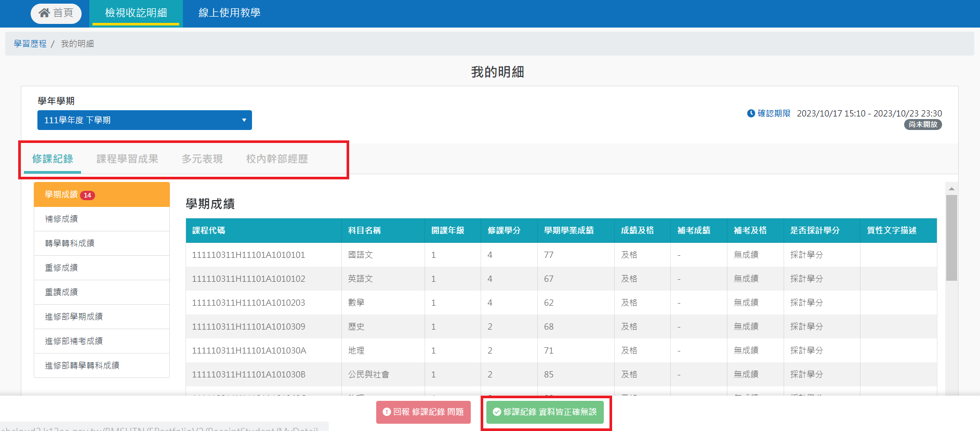Select 轉學轉科成績 in the sidebar

pos(70,243)
